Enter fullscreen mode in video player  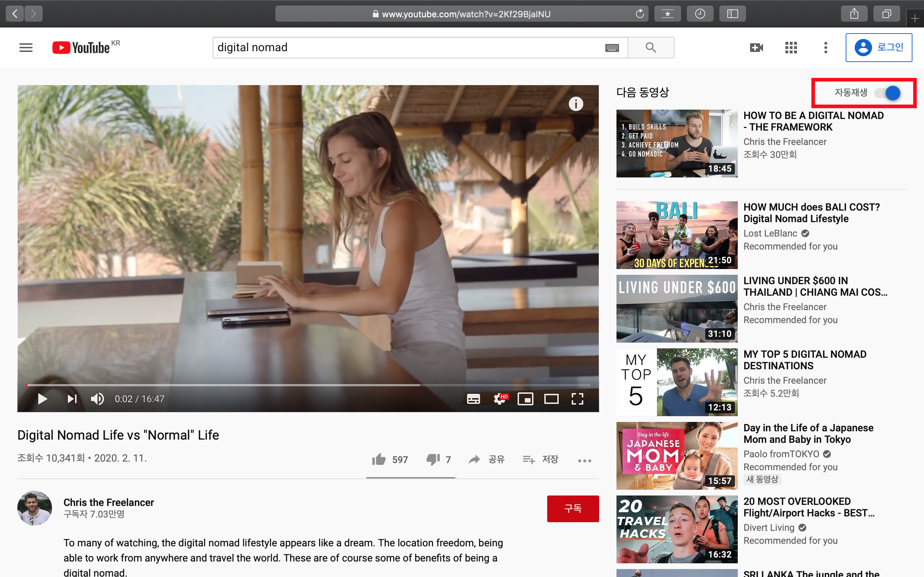[x=577, y=399]
